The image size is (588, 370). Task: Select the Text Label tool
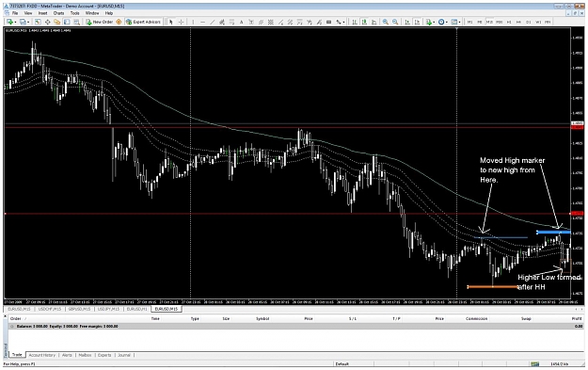point(251,23)
